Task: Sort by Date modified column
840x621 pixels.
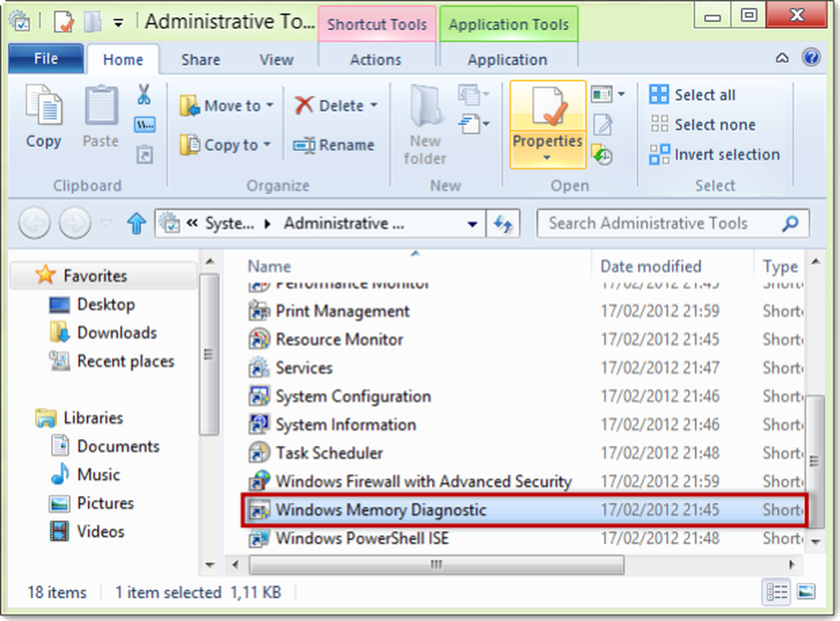Action: (x=650, y=267)
